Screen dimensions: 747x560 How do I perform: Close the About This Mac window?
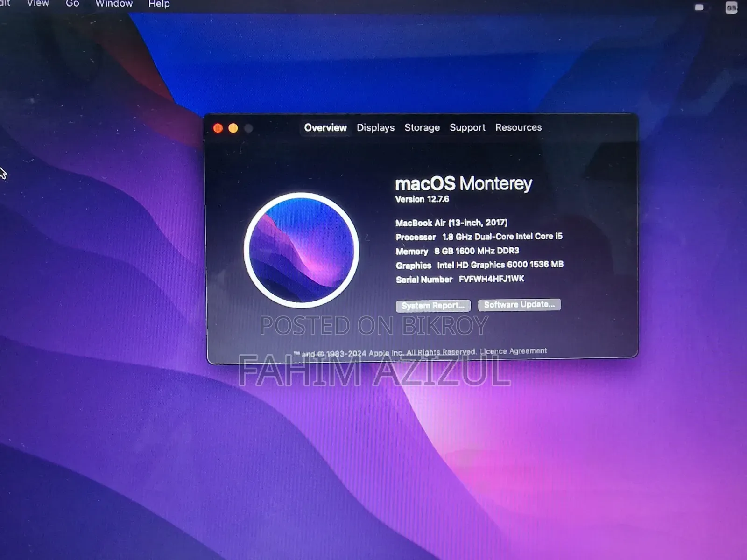[218, 128]
